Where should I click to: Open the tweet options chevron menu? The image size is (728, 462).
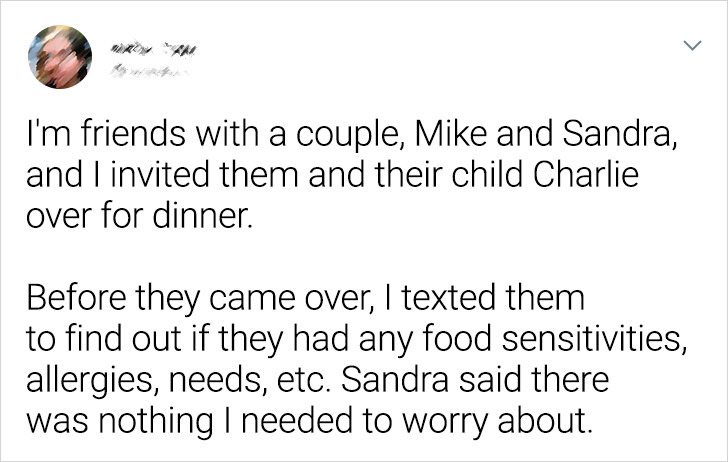click(692, 45)
